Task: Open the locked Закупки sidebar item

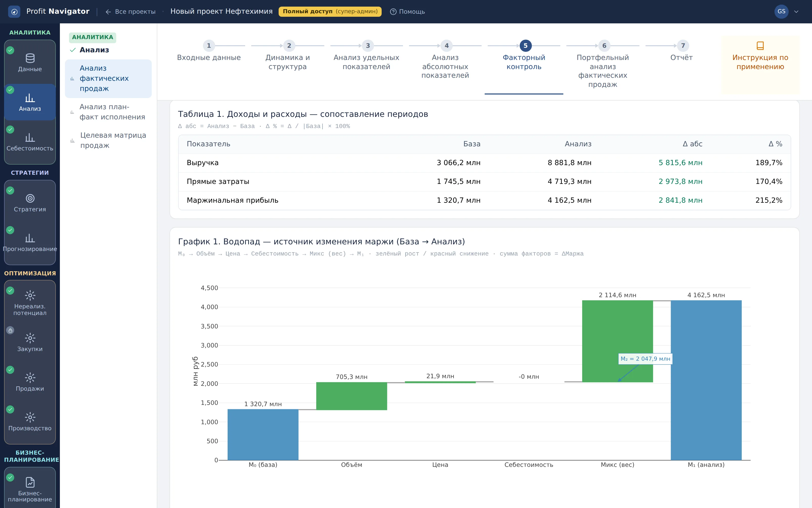Action: [30, 343]
